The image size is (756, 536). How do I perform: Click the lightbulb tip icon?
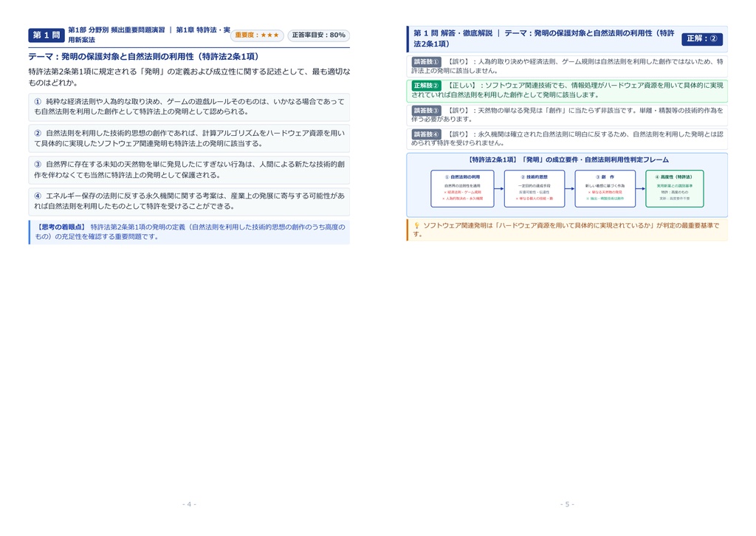[417, 226]
